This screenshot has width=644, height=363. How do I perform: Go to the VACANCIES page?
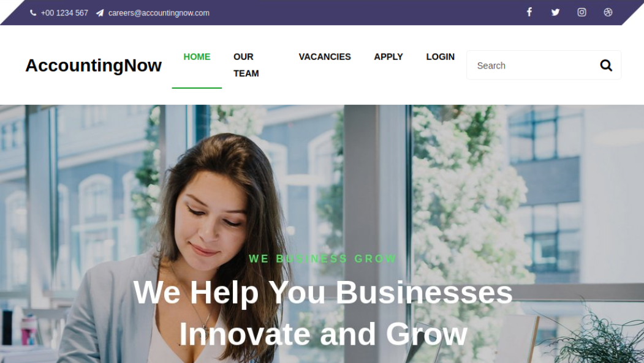(325, 56)
